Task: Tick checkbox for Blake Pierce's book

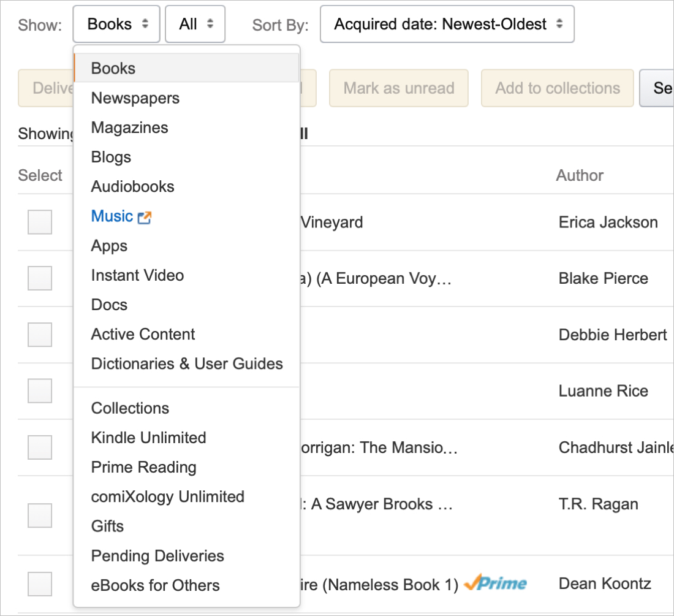Action: click(40, 278)
